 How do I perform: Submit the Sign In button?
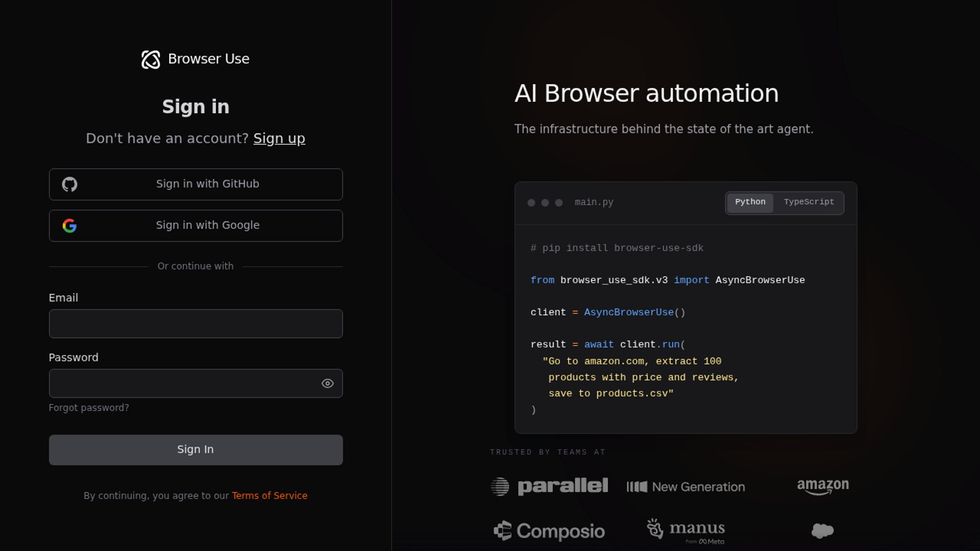click(195, 449)
